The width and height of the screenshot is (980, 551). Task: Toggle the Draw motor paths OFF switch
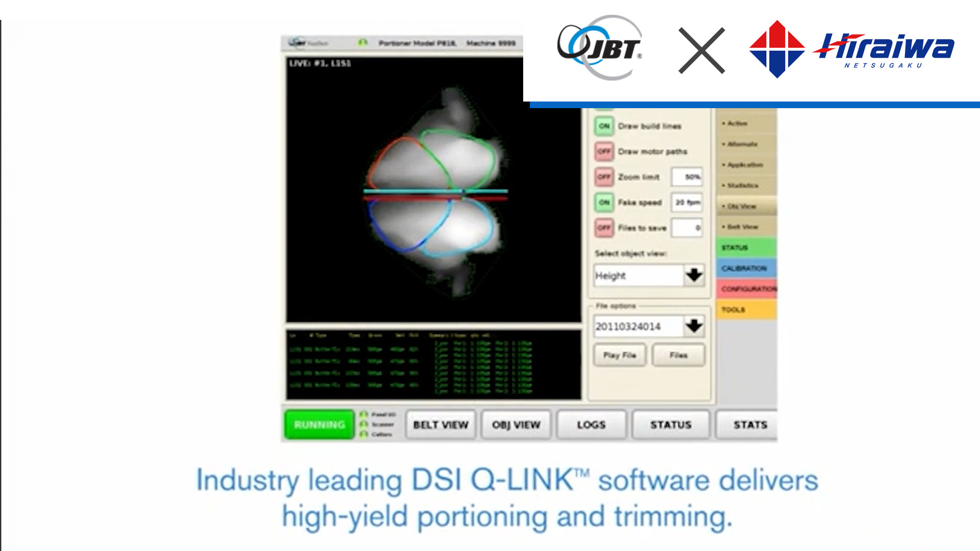tap(604, 152)
